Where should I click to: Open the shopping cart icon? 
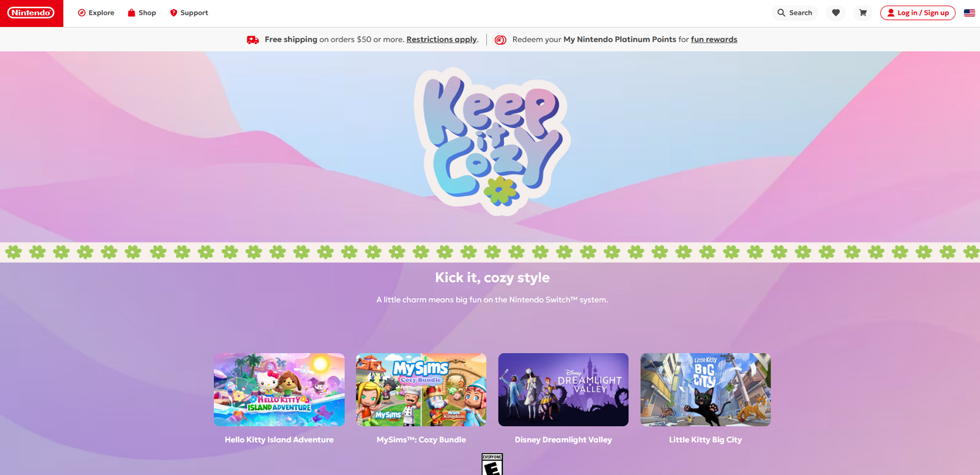(x=862, y=13)
